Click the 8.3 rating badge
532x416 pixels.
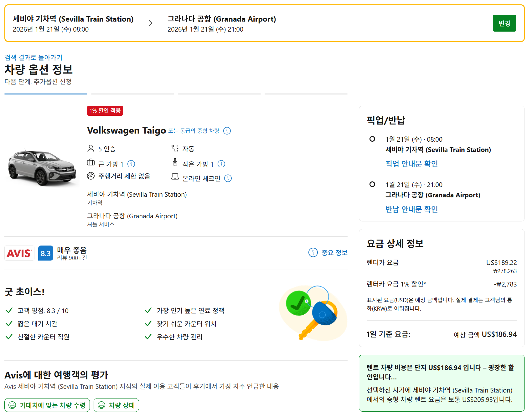point(46,253)
